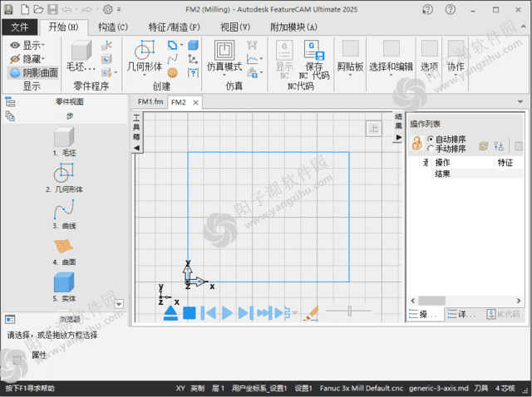Open the File (文件) menu
The width and height of the screenshot is (532, 397).
19,27
